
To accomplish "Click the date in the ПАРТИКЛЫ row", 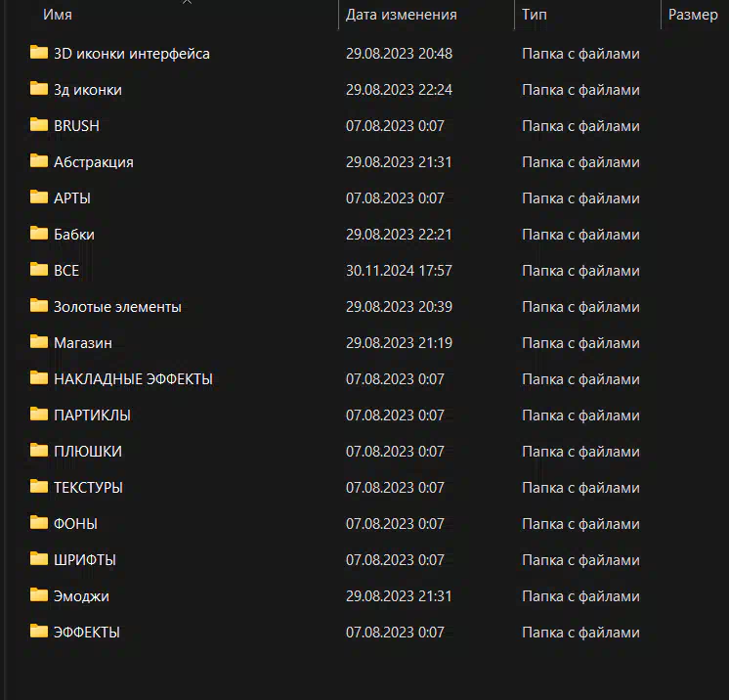I will 395,416.
